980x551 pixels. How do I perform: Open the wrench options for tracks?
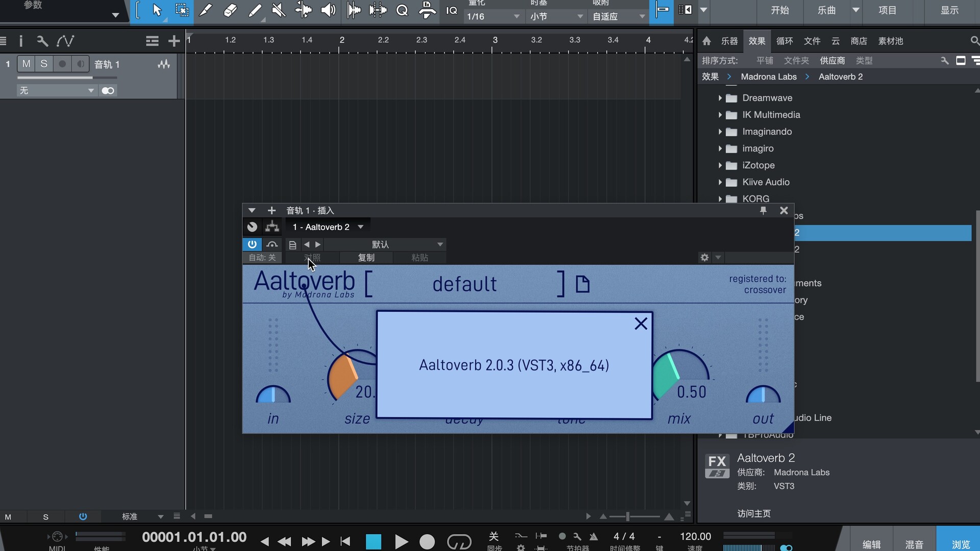coord(42,41)
